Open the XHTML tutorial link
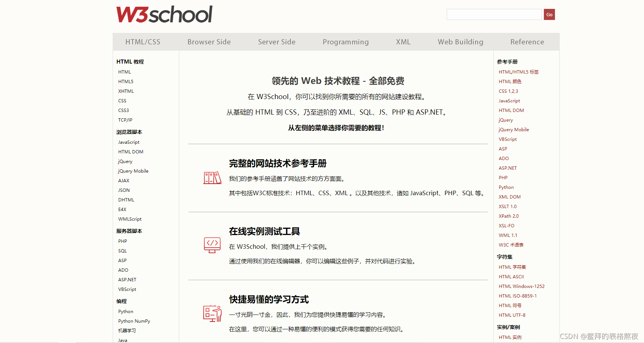Image resolution: width=644 pixels, height=343 pixels. (126, 91)
